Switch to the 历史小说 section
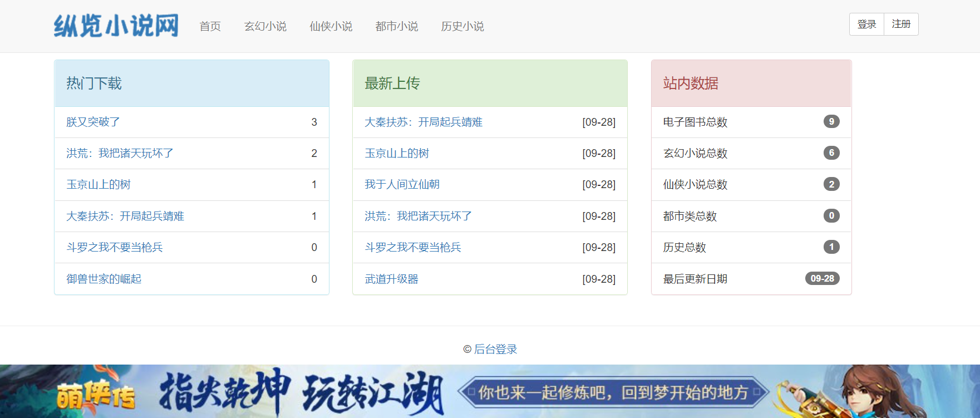980x418 pixels. pyautogui.click(x=462, y=26)
